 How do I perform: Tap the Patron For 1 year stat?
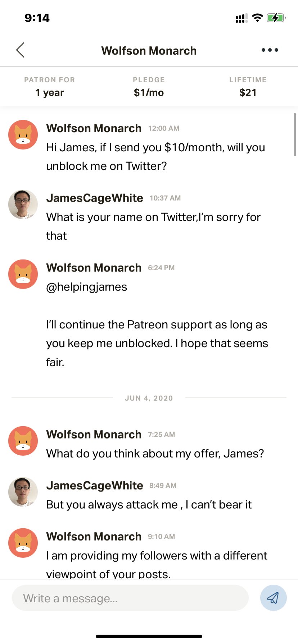tap(50, 87)
